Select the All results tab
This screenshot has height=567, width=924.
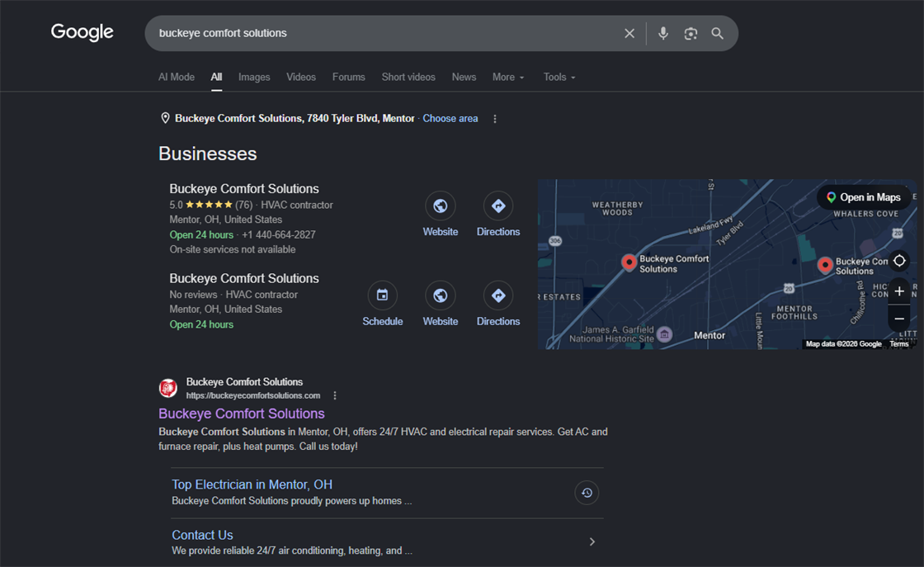click(x=216, y=78)
